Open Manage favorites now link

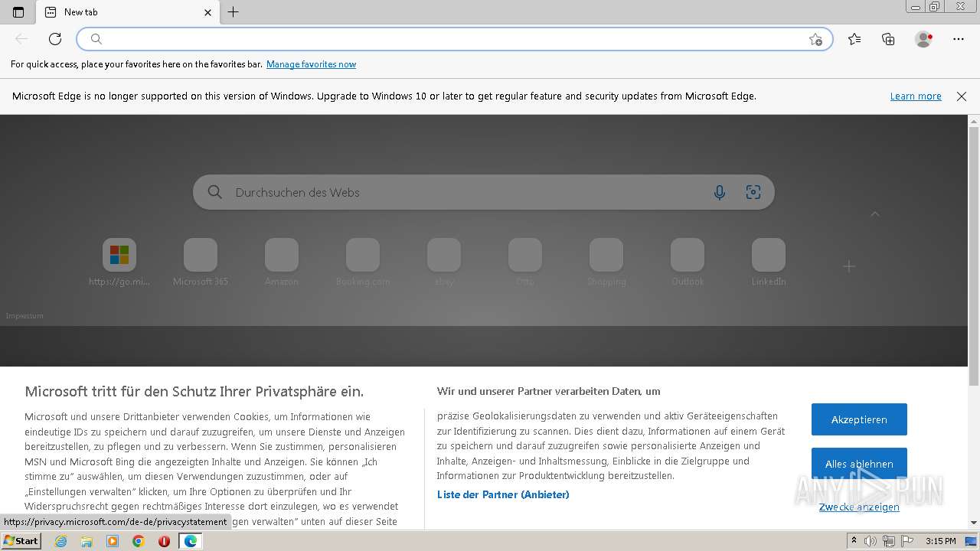[x=311, y=64]
